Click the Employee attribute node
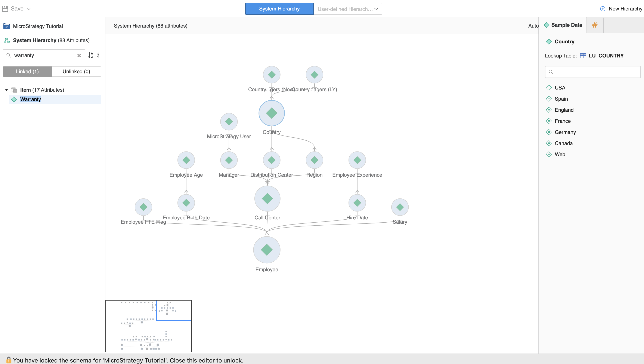This screenshot has width=644, height=364. click(x=266, y=250)
